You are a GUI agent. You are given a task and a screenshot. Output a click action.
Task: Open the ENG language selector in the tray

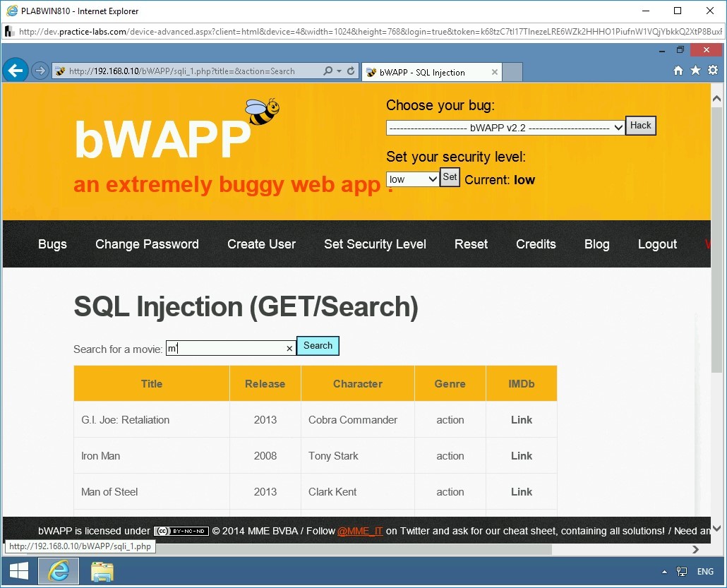click(x=704, y=572)
